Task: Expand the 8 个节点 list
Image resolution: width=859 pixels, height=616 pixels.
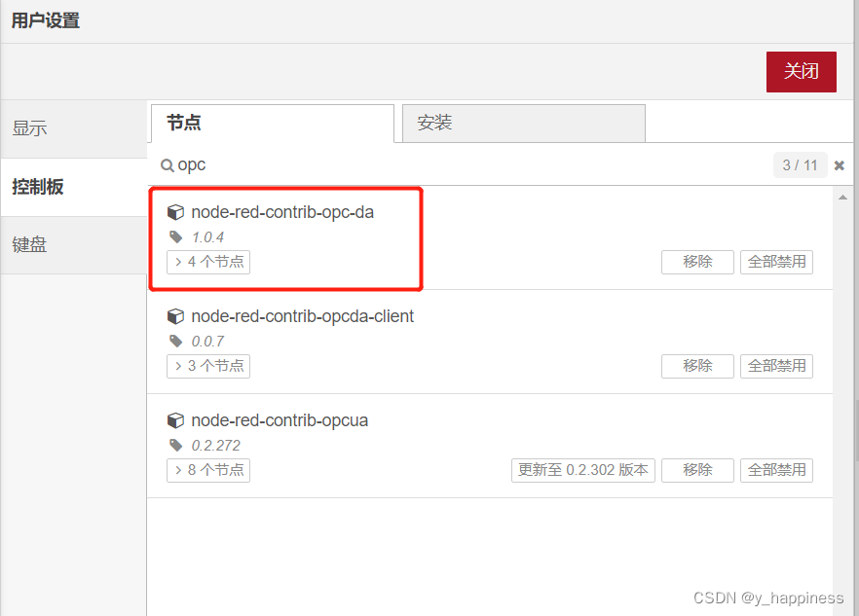Action: pyautogui.click(x=208, y=470)
